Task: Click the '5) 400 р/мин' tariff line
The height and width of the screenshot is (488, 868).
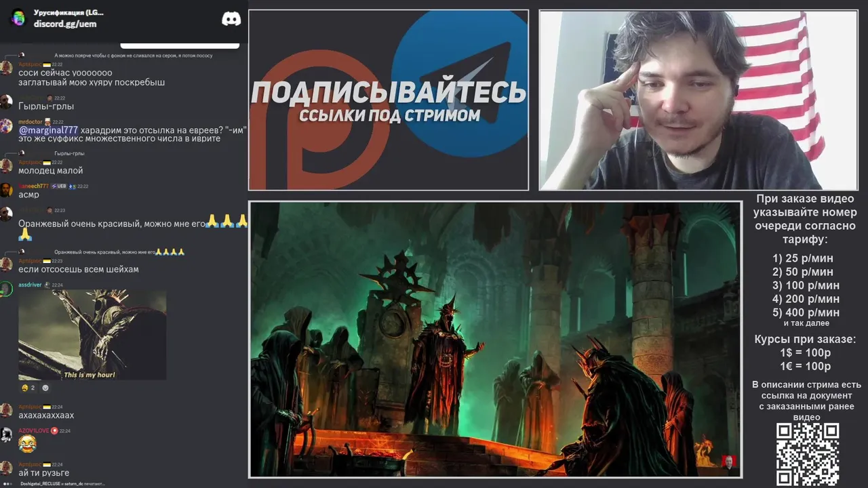Action: (x=806, y=312)
